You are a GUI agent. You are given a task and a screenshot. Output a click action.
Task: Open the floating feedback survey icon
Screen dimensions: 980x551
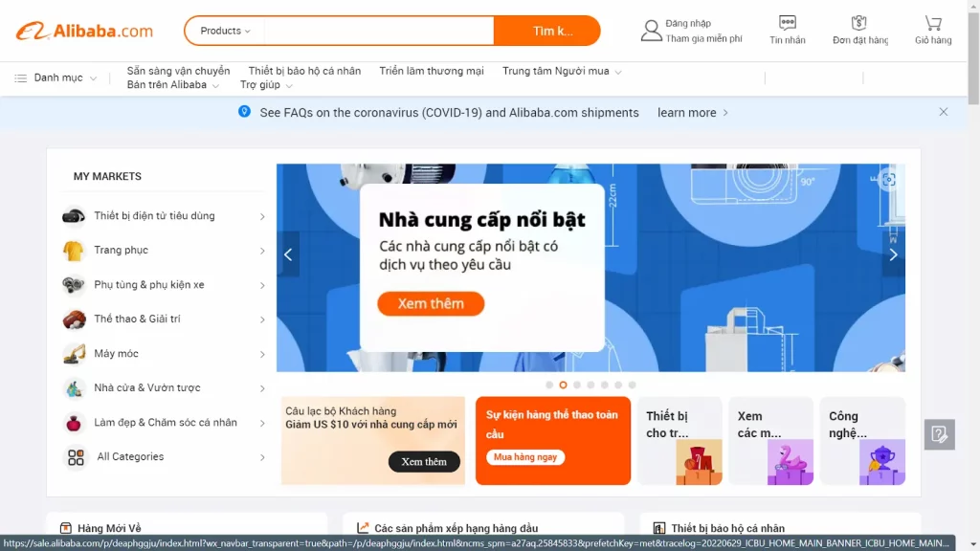[x=940, y=434]
